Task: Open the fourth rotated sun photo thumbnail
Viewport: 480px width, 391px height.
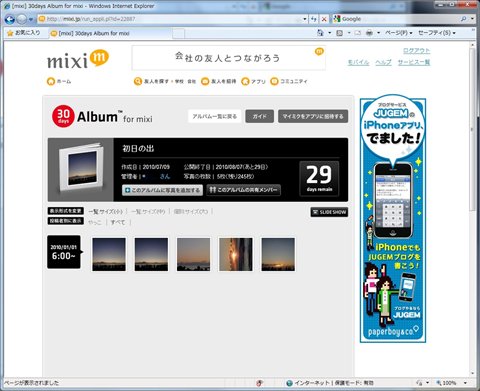Action: (x=236, y=254)
